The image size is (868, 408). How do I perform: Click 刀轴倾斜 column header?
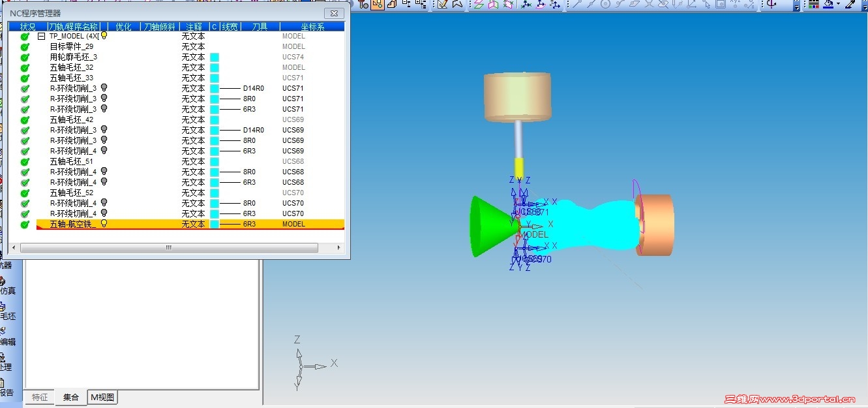pos(160,27)
